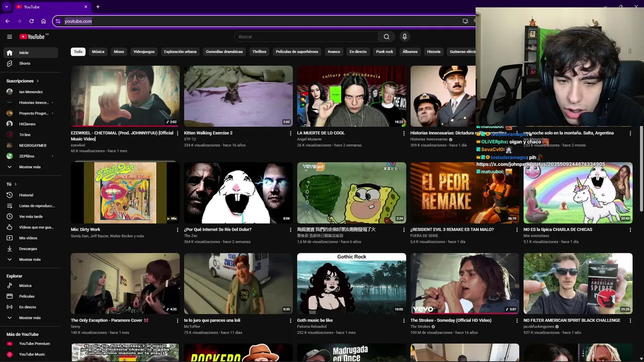This screenshot has width=644, height=362.
Task: Open the Tú section header
Action: [x=11, y=184]
